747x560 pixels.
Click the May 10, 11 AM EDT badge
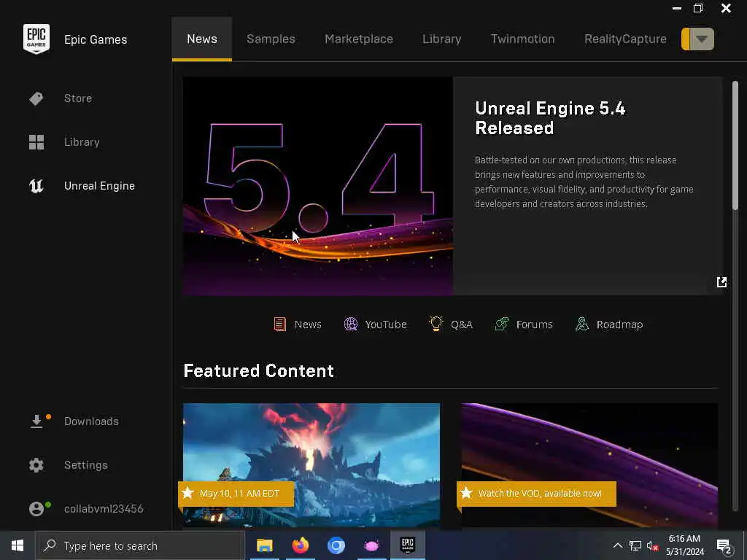click(236, 494)
